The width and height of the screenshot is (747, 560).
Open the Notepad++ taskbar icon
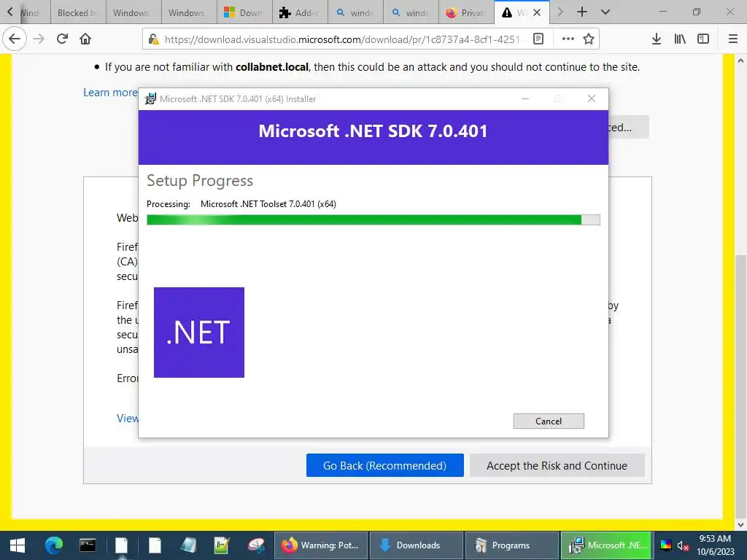[222, 545]
